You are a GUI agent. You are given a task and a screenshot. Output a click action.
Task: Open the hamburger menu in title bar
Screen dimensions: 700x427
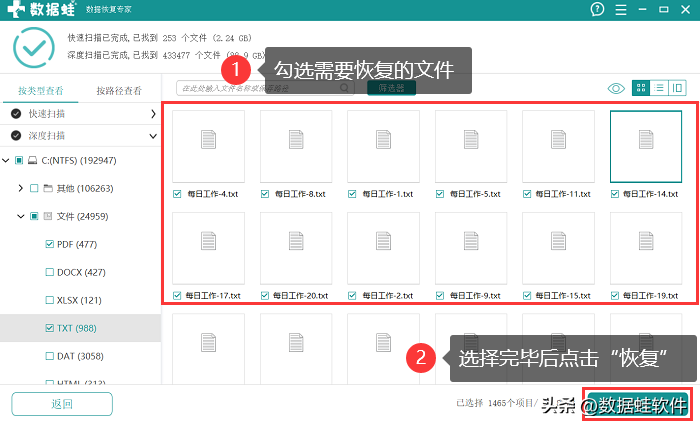tap(621, 9)
